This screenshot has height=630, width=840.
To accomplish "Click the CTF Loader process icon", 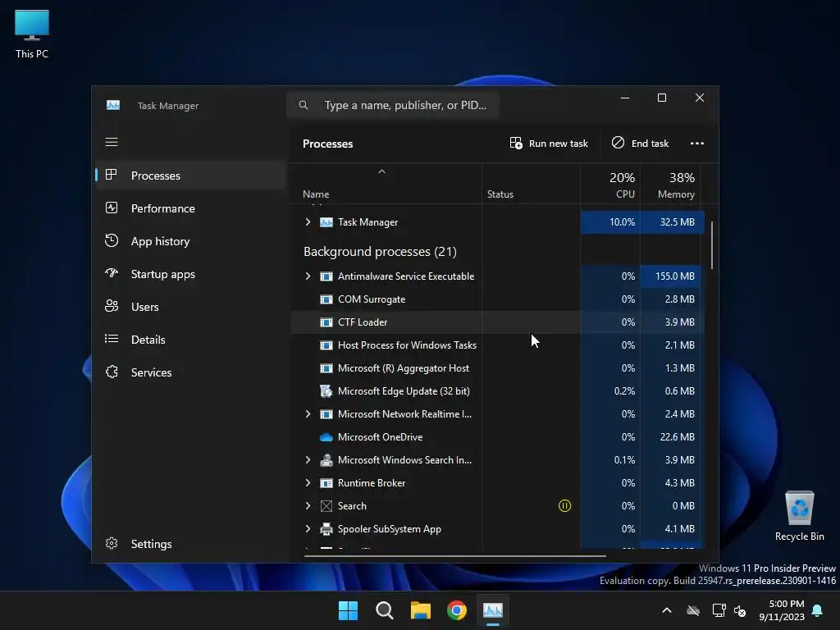I will point(326,322).
